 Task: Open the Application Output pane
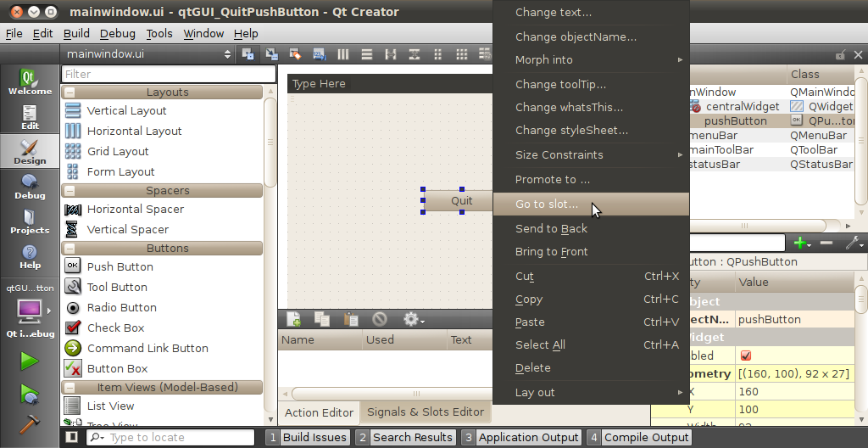[521, 438]
